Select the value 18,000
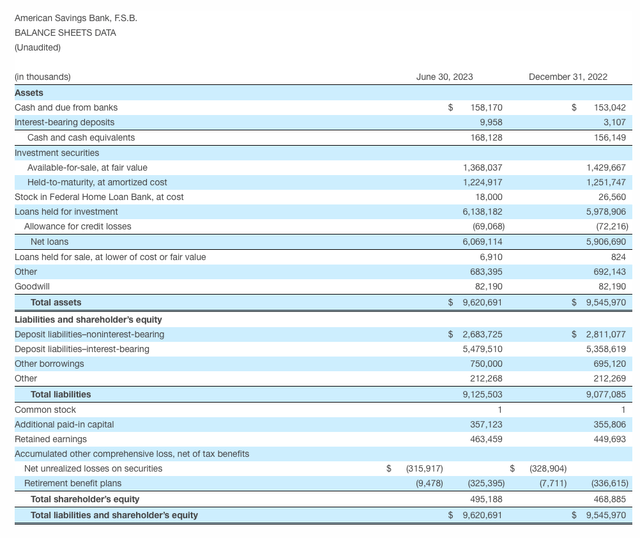640x538 pixels. click(x=489, y=197)
